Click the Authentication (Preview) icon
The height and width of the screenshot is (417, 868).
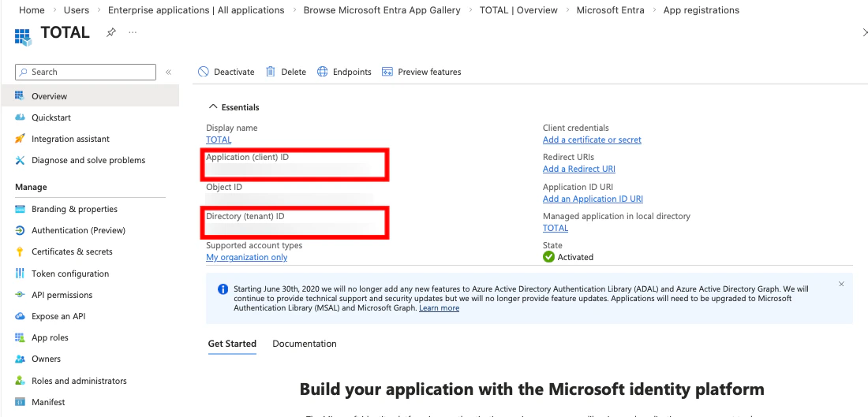[20, 231]
